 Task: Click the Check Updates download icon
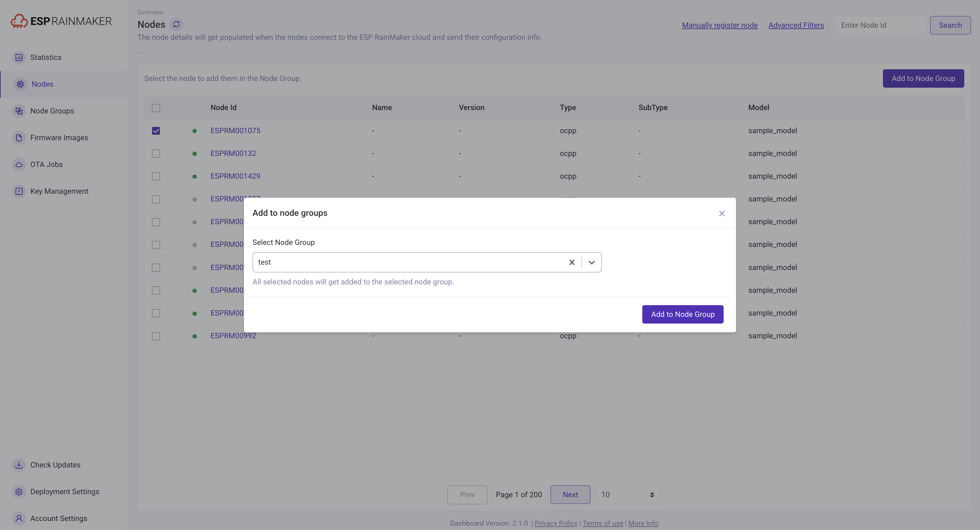(x=19, y=465)
